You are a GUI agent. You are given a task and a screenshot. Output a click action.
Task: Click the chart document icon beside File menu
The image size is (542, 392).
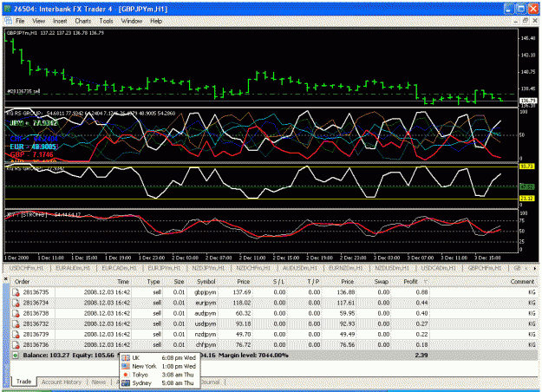click(8, 21)
